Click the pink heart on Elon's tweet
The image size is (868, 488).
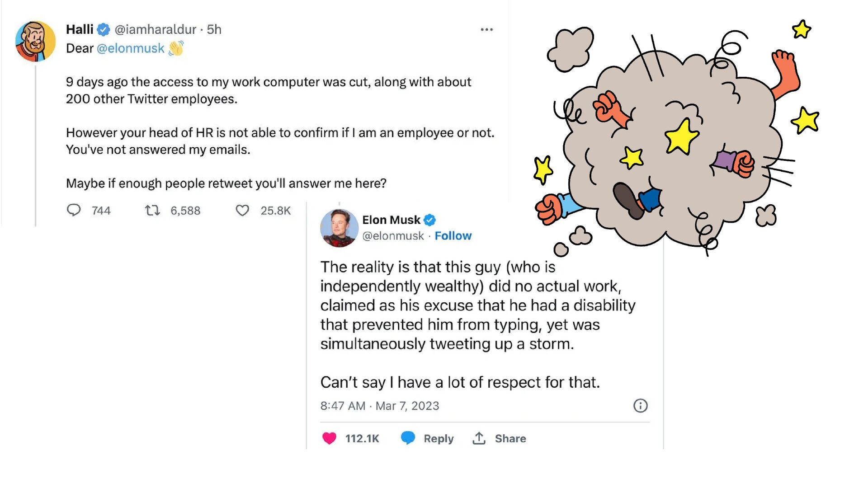click(x=329, y=438)
